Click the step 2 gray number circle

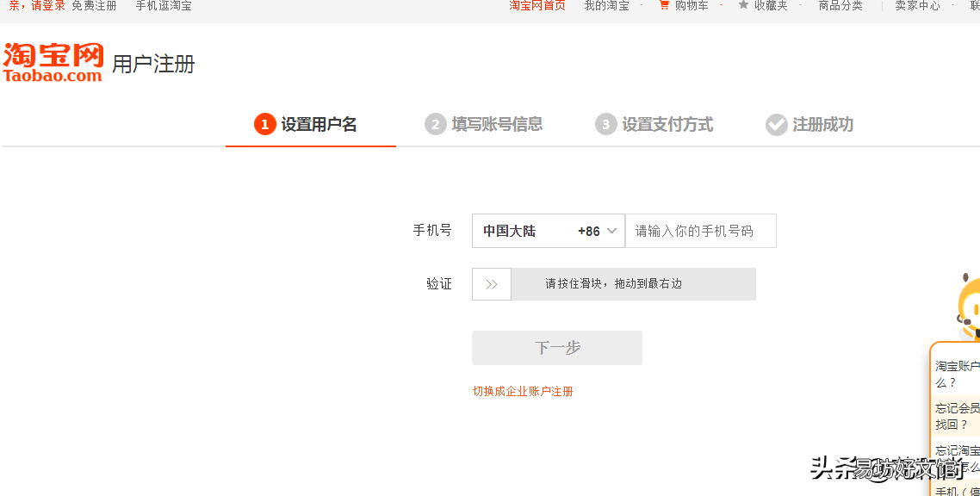click(435, 124)
